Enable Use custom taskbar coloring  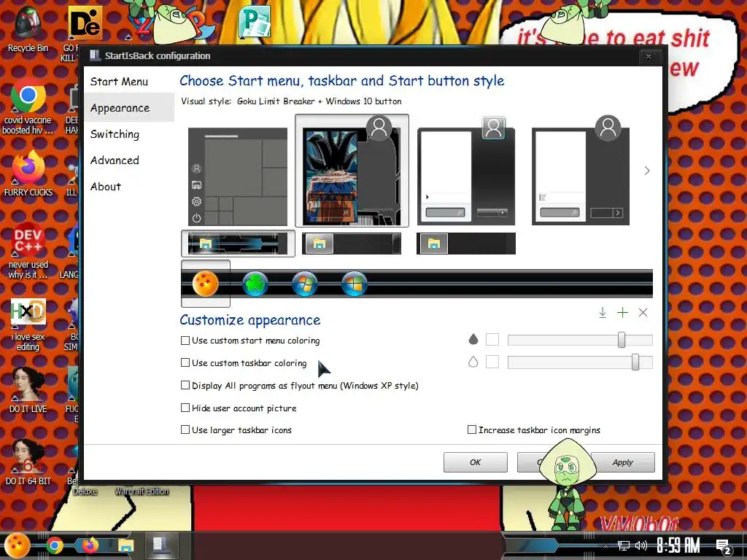185,363
